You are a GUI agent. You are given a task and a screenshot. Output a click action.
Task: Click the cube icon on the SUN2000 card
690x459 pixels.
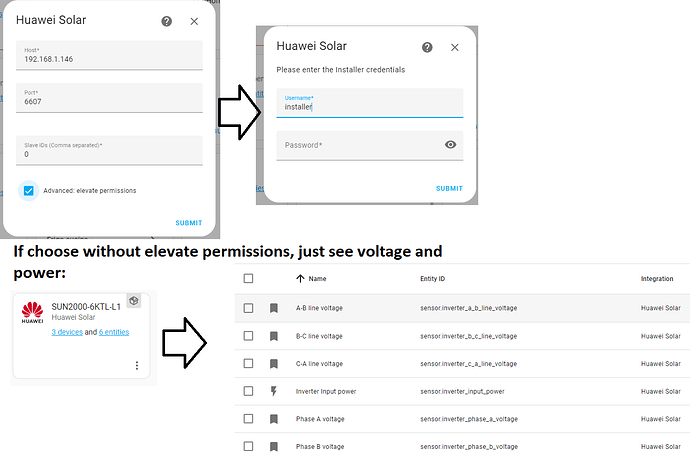click(134, 301)
